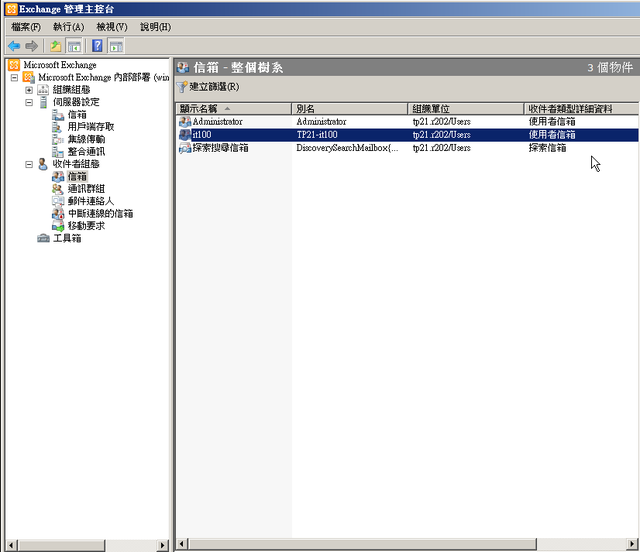The width and height of the screenshot is (640, 552).
Task: Click the 伺服器設定 server icon
Action: pyautogui.click(x=43, y=102)
